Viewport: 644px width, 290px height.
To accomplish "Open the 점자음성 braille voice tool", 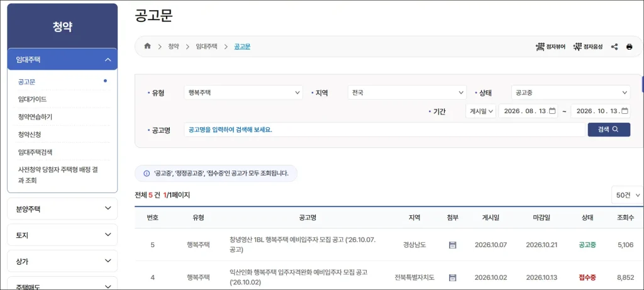I will tap(588, 47).
